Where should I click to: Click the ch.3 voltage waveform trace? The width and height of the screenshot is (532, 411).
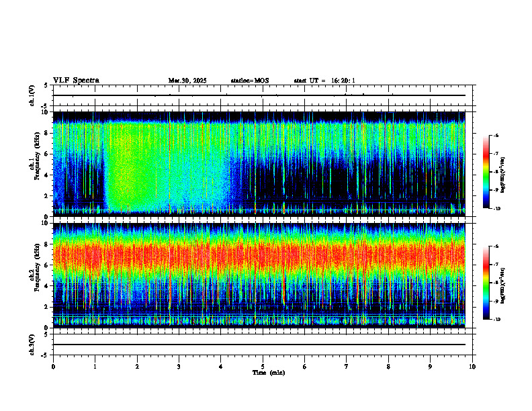259,345
